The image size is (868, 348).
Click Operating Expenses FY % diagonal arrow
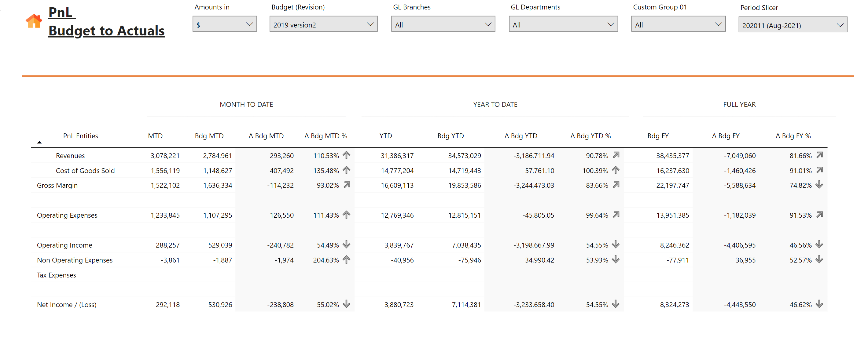click(x=819, y=215)
